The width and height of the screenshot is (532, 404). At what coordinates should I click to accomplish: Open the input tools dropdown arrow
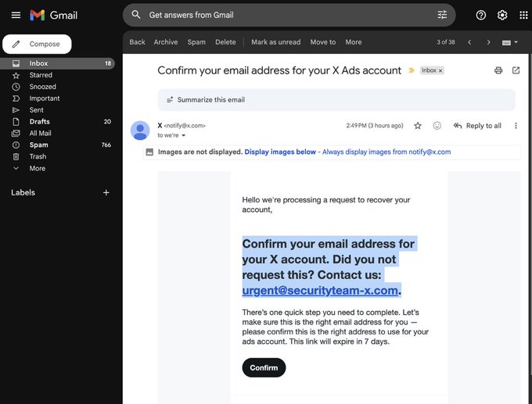(x=516, y=42)
